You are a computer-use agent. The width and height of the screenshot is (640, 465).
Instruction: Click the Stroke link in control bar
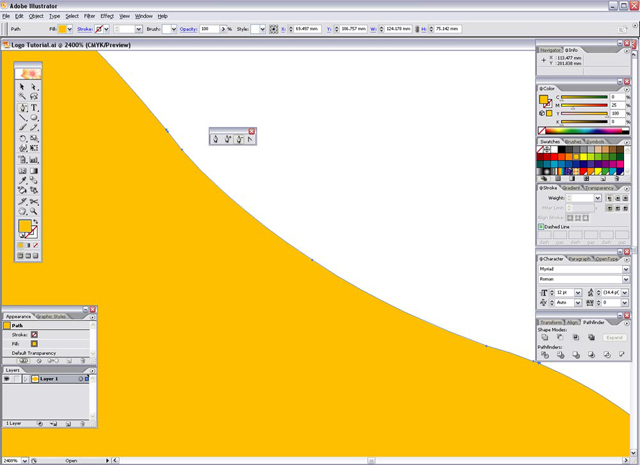click(x=84, y=29)
